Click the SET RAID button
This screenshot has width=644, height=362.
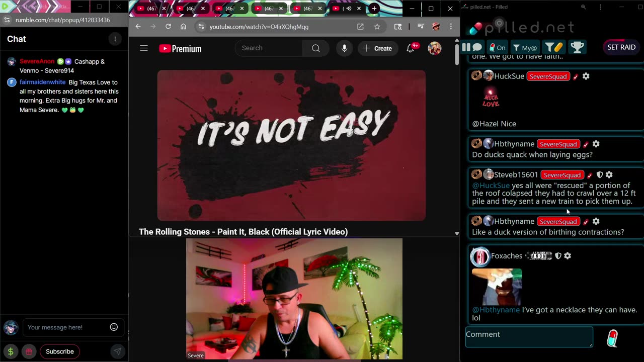[621, 47]
